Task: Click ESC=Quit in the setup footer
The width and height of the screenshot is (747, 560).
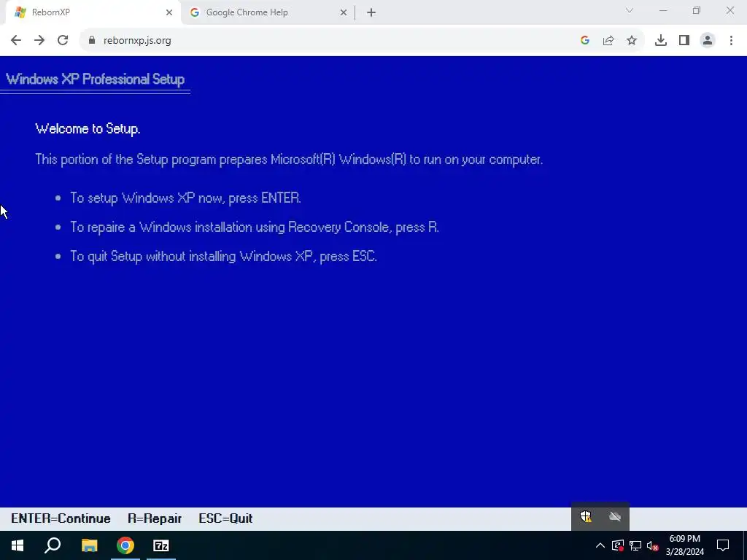Action: pos(226,518)
